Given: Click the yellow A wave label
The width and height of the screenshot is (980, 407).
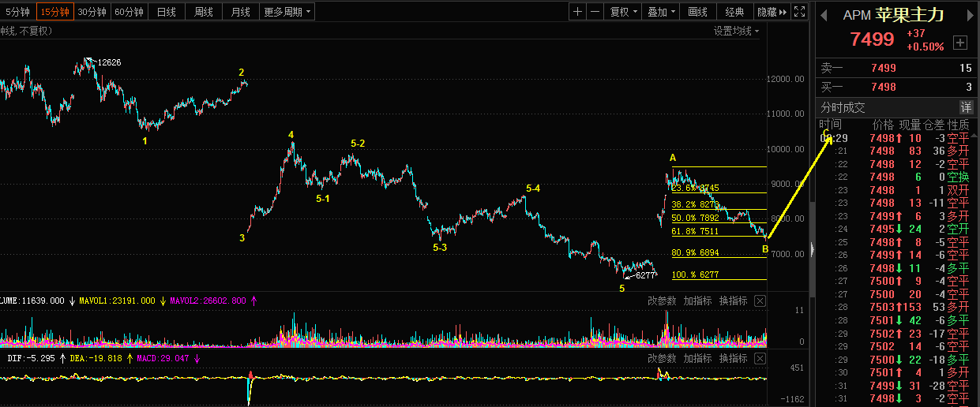Looking at the screenshot, I should click(673, 158).
